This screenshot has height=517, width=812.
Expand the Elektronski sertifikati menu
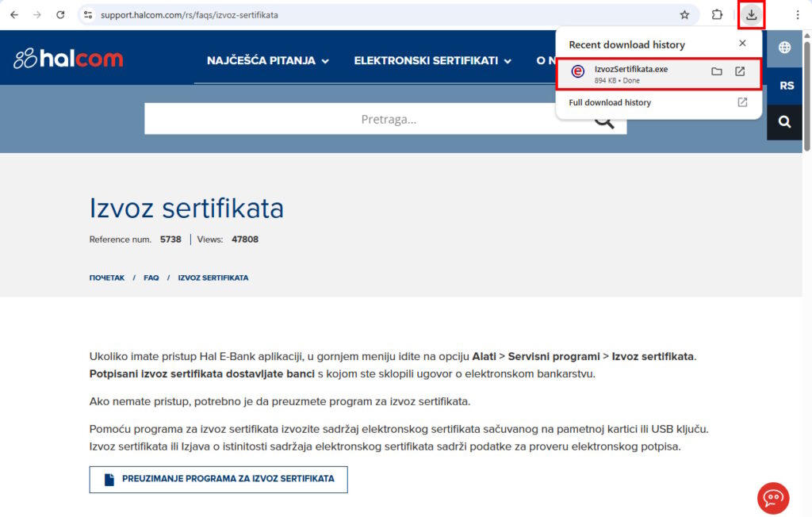[x=432, y=61]
